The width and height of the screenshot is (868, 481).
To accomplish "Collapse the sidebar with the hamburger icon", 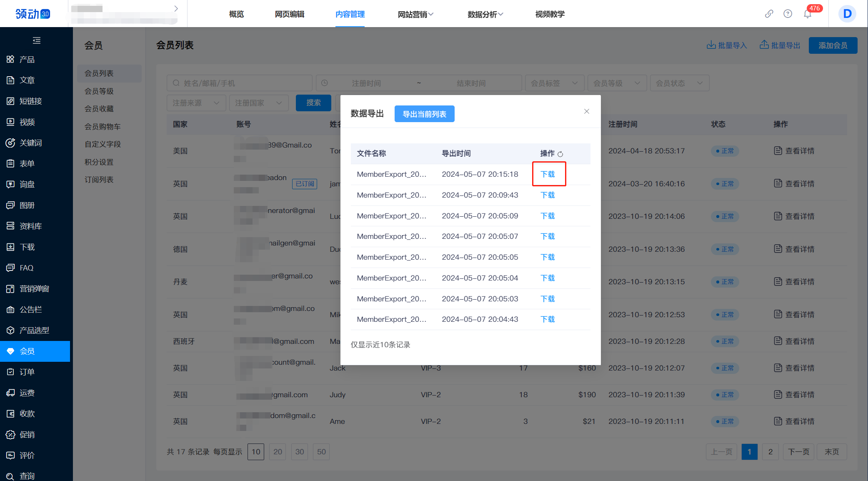I will (36, 40).
